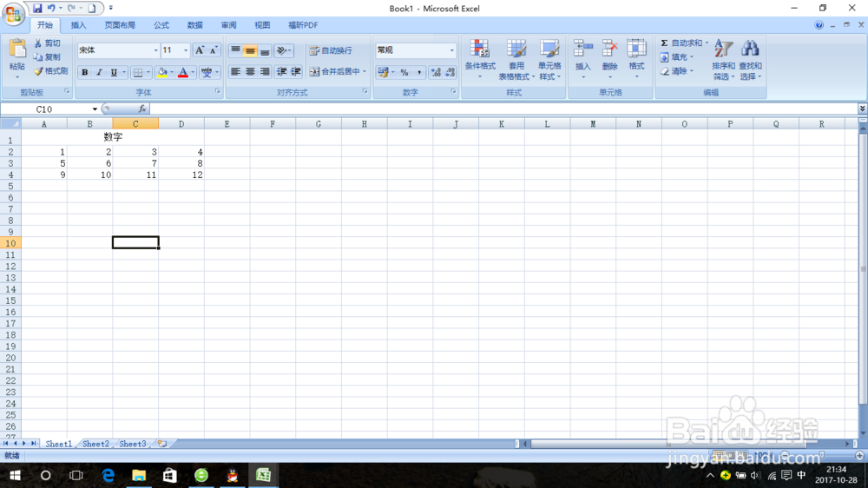The image size is (868, 488).
Task: Delete cells with 删除 icon
Action: pos(609,49)
